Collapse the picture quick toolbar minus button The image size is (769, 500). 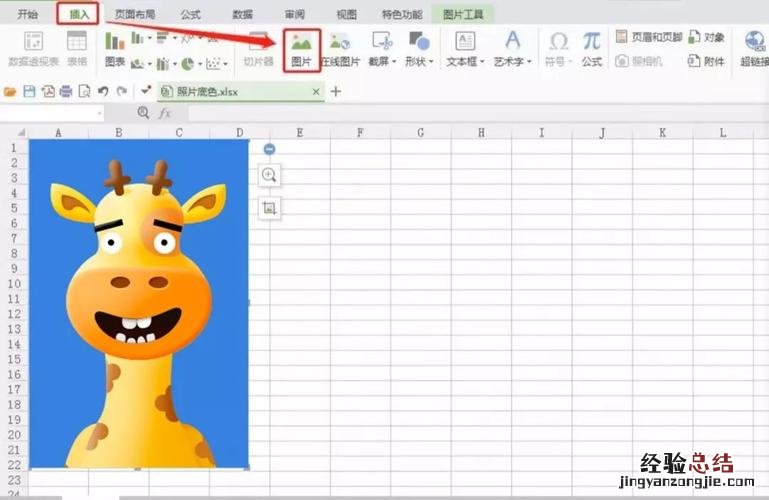(268, 149)
